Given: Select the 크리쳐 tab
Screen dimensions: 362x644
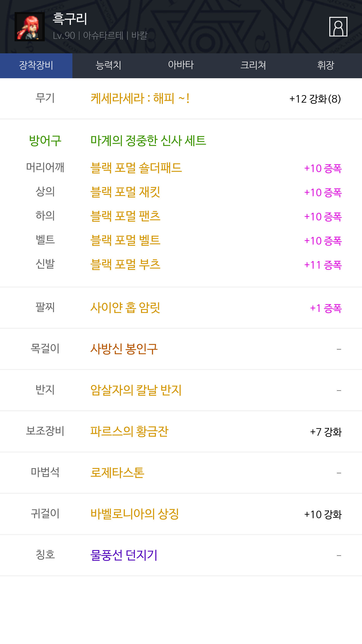Looking at the screenshot, I should pyautogui.click(x=253, y=65).
